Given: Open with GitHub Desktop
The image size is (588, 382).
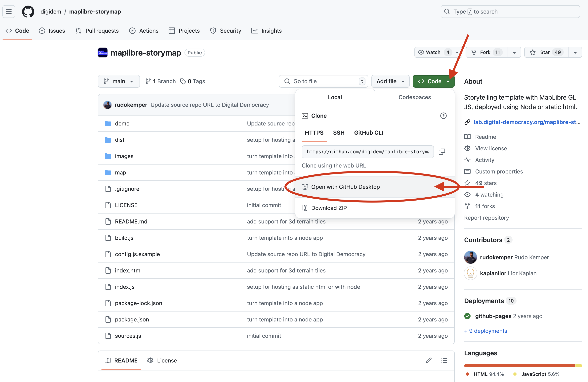Looking at the screenshot, I should pyautogui.click(x=345, y=187).
